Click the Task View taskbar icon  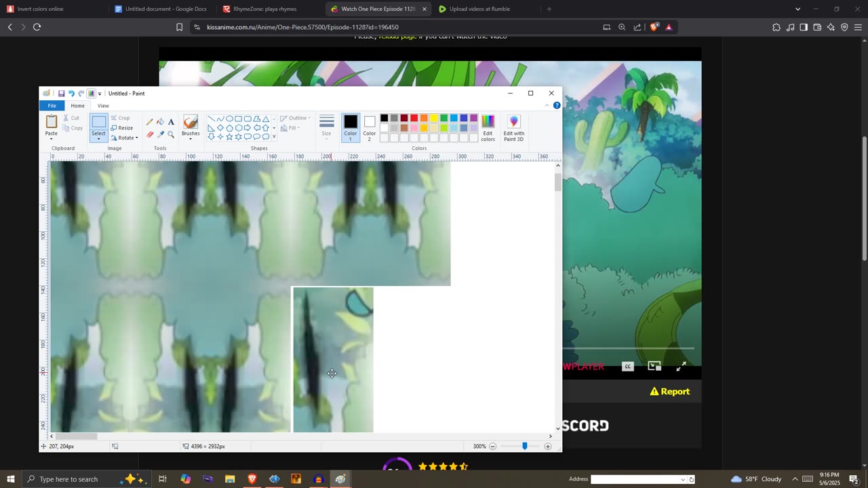pos(163,479)
